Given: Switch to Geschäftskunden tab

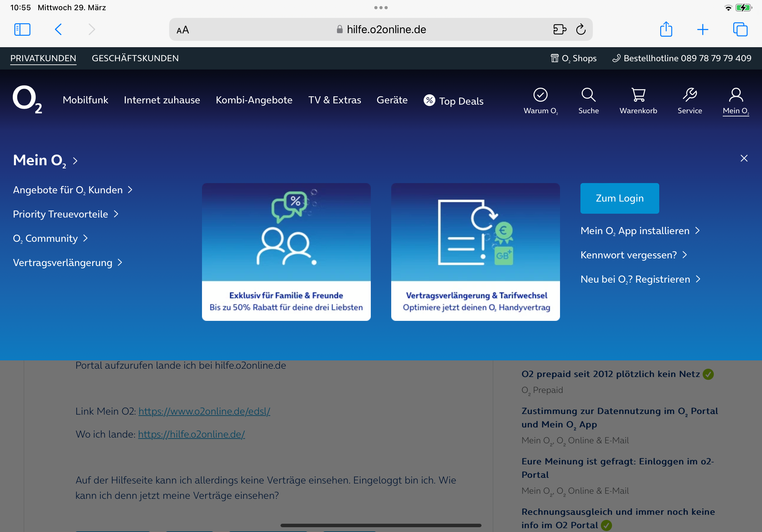Looking at the screenshot, I should [135, 58].
